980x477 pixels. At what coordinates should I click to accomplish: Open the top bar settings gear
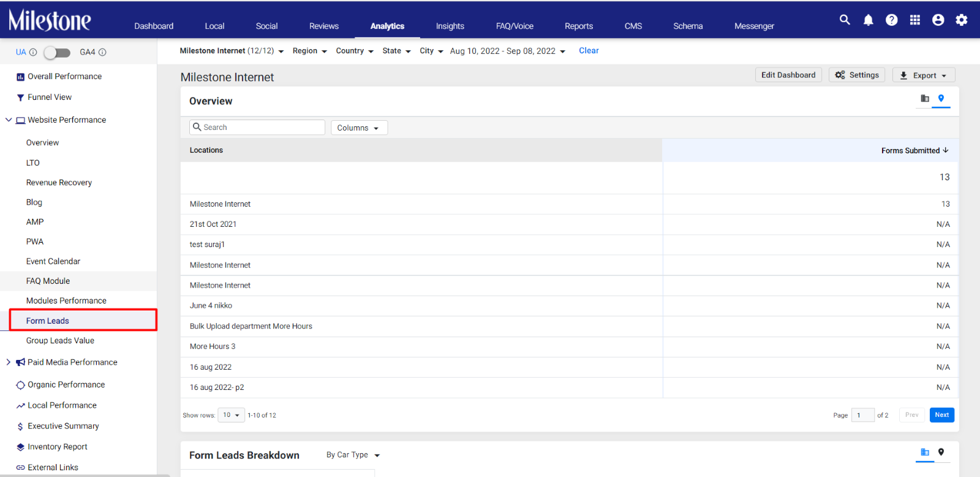[962, 20]
